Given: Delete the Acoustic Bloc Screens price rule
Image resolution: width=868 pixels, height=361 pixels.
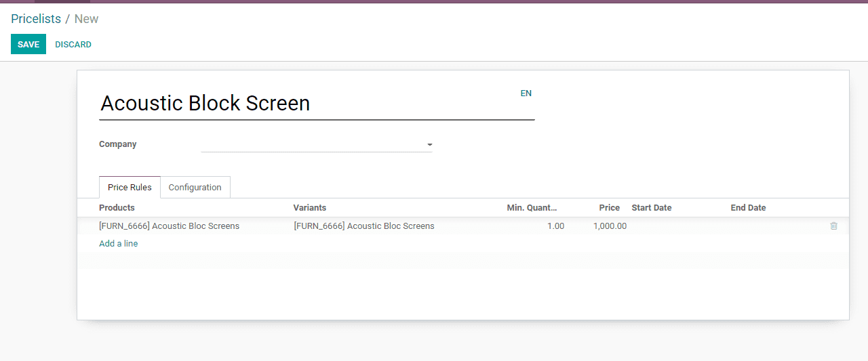Looking at the screenshot, I should [833, 226].
